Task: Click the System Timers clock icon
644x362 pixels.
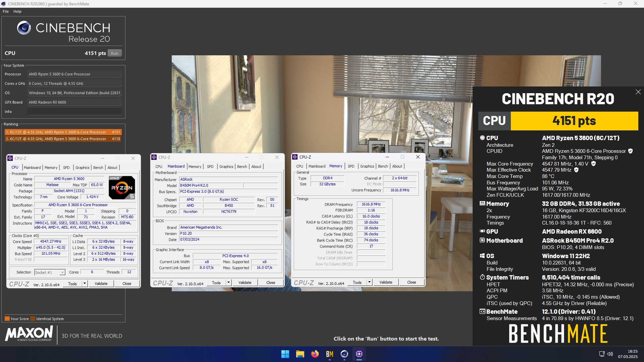Action: [x=482, y=277]
